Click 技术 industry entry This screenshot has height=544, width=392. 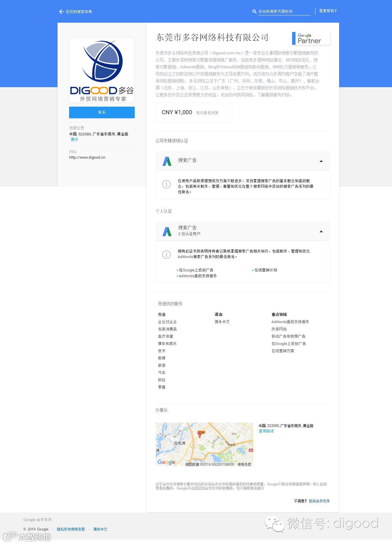tap(162, 351)
